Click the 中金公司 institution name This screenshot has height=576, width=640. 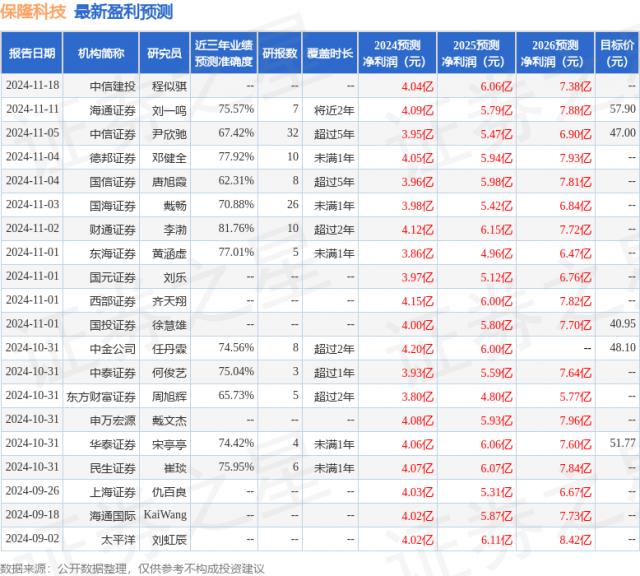click(112, 348)
